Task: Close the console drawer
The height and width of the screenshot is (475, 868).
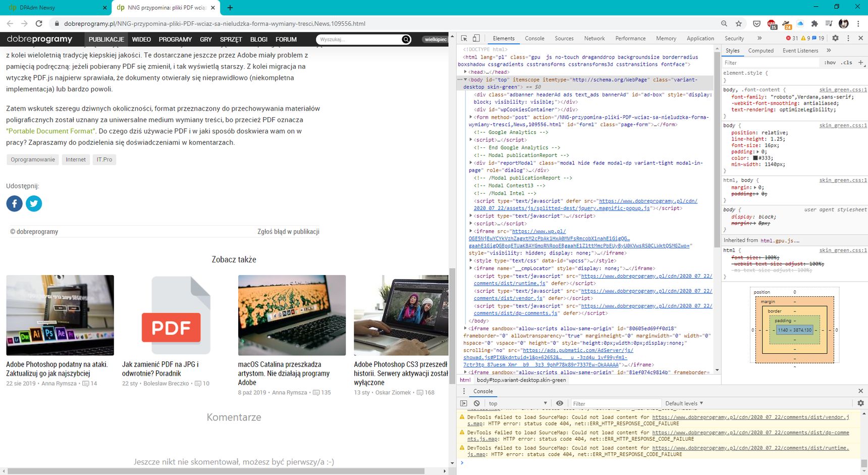Action: (860, 391)
